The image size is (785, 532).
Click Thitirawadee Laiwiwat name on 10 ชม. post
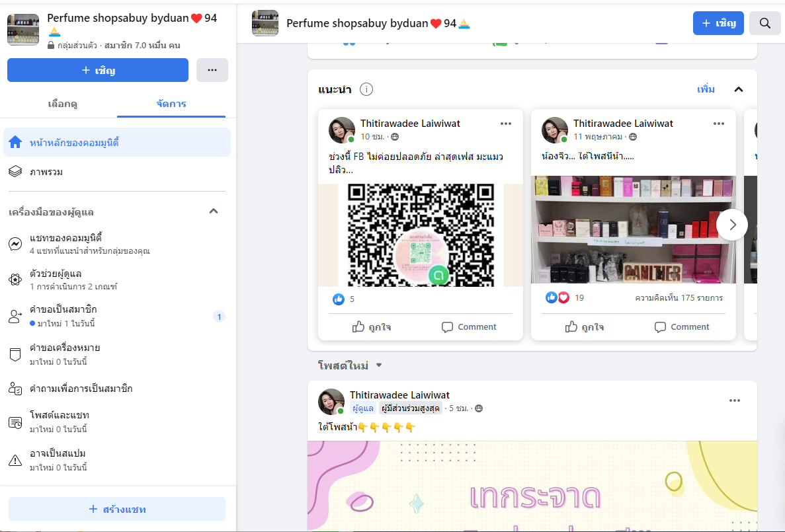pos(410,124)
